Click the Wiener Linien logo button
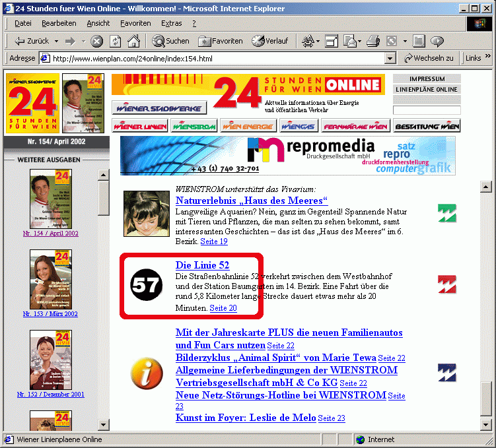496x448 pixels. point(140,126)
